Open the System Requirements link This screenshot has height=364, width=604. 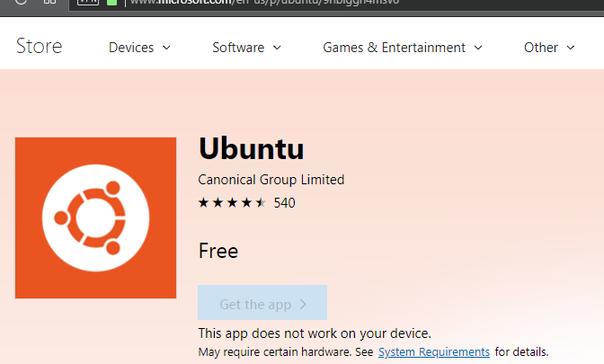(434, 351)
